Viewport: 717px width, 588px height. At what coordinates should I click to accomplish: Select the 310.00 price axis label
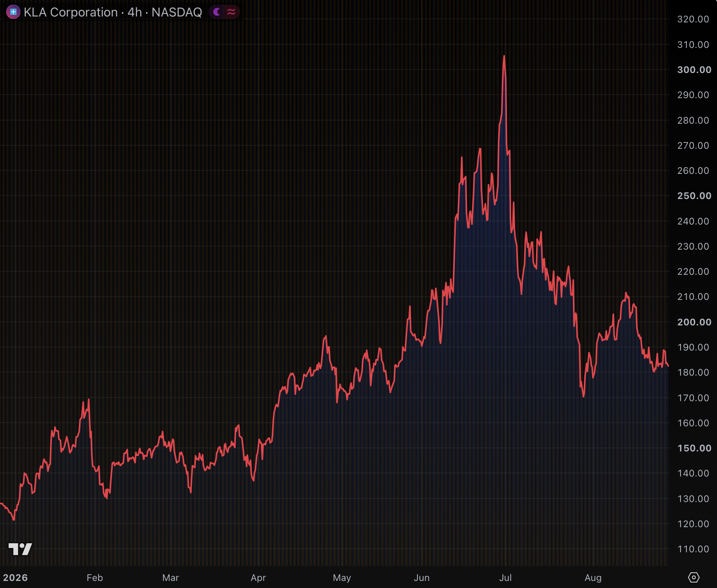coord(693,45)
